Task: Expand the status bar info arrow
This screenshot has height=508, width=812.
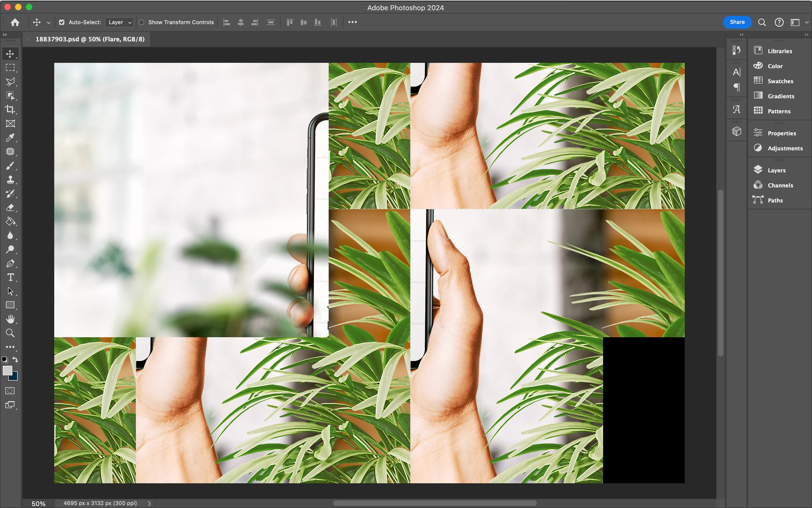Action: click(x=150, y=503)
